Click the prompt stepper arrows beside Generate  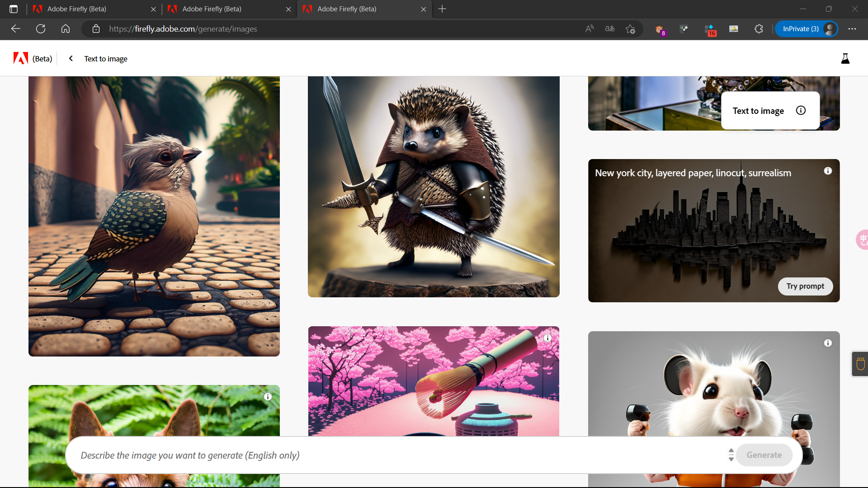[731, 455]
